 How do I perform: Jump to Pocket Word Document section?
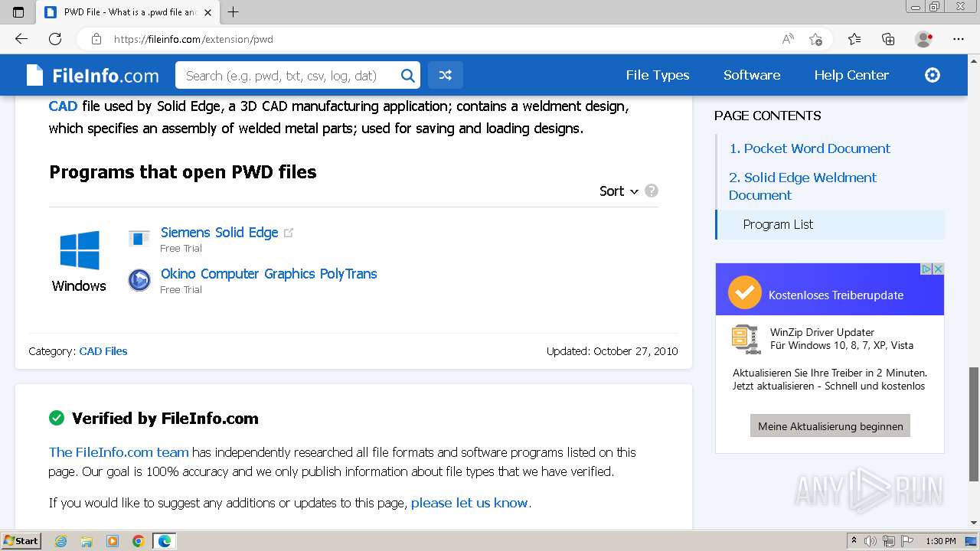pyautogui.click(x=809, y=148)
